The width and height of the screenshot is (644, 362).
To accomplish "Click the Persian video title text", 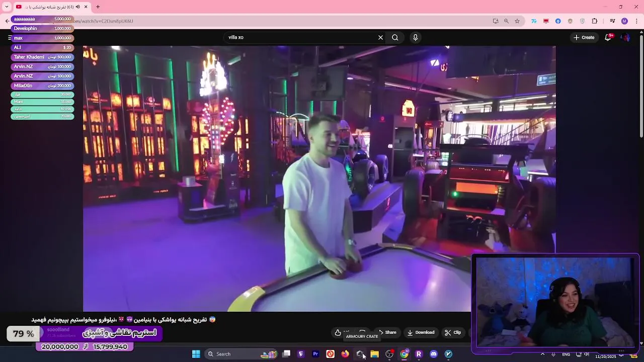I will (124, 319).
